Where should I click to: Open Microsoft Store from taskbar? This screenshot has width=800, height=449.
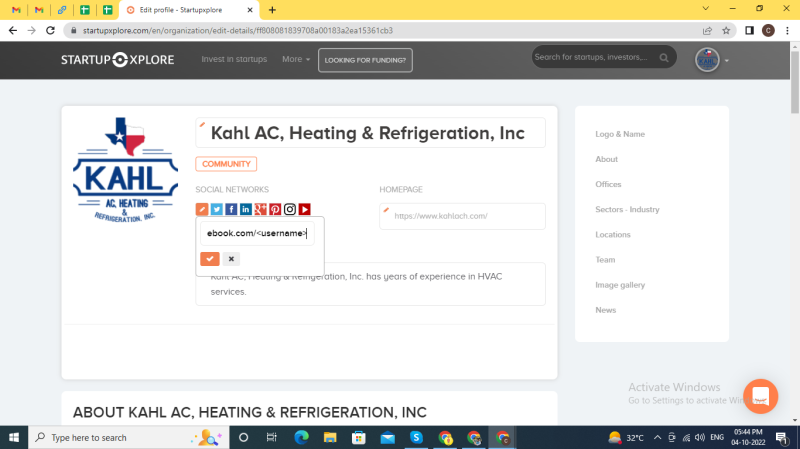359,437
